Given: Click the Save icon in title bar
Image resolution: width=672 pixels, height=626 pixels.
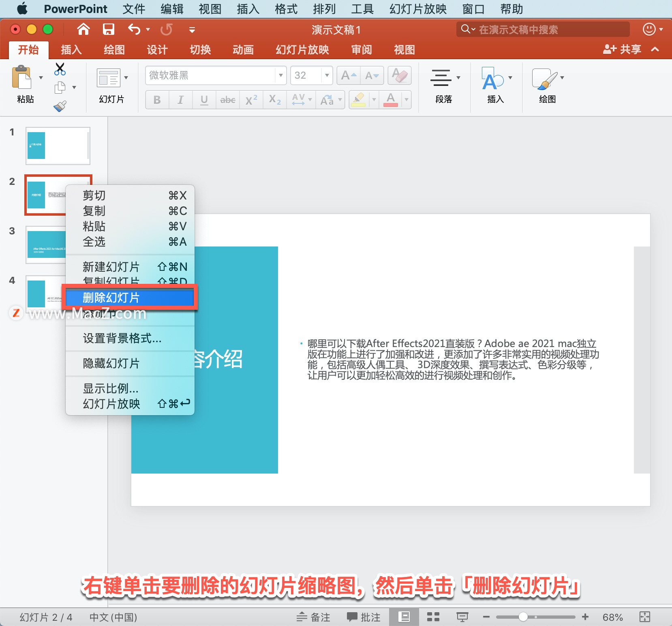Looking at the screenshot, I should pos(108,29).
